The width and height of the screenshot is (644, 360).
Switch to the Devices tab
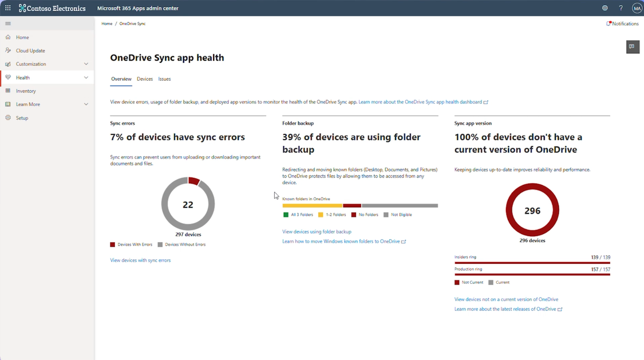pos(145,79)
